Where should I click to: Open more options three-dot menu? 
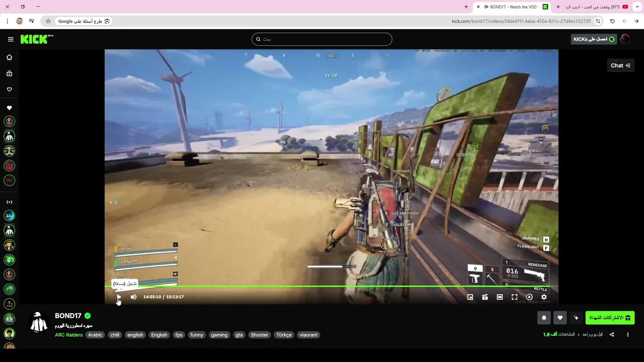[627, 334]
